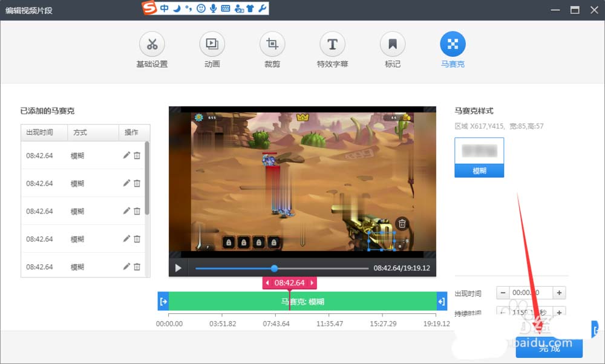
Task: Step playhead forward with right arrow on 08:42.64
Action: click(x=312, y=282)
